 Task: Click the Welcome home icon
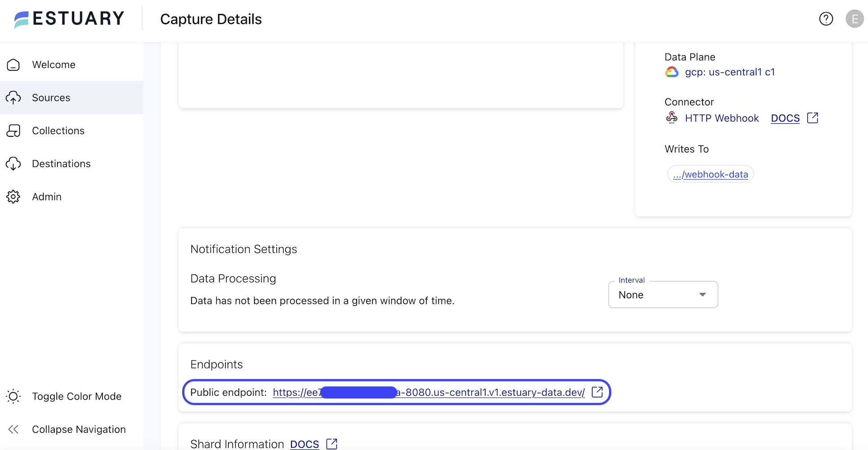[13, 65]
